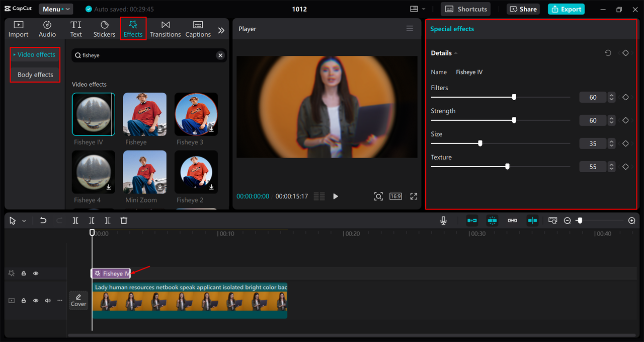Download the Fisheye 3 effect
The height and width of the screenshot is (342, 644).
[211, 129]
